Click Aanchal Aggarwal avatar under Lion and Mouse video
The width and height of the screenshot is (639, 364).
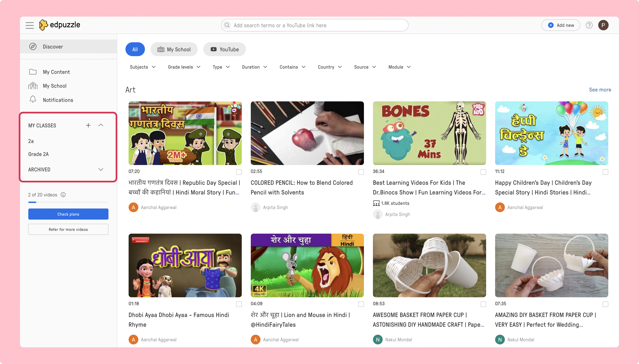click(256, 339)
